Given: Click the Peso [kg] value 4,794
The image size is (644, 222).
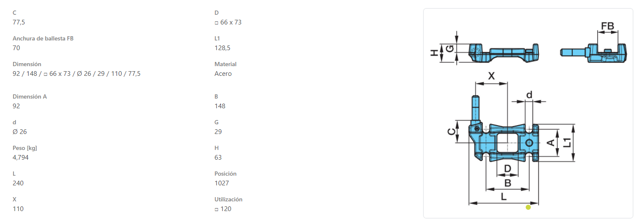Looking at the screenshot, I should pyautogui.click(x=21, y=158).
